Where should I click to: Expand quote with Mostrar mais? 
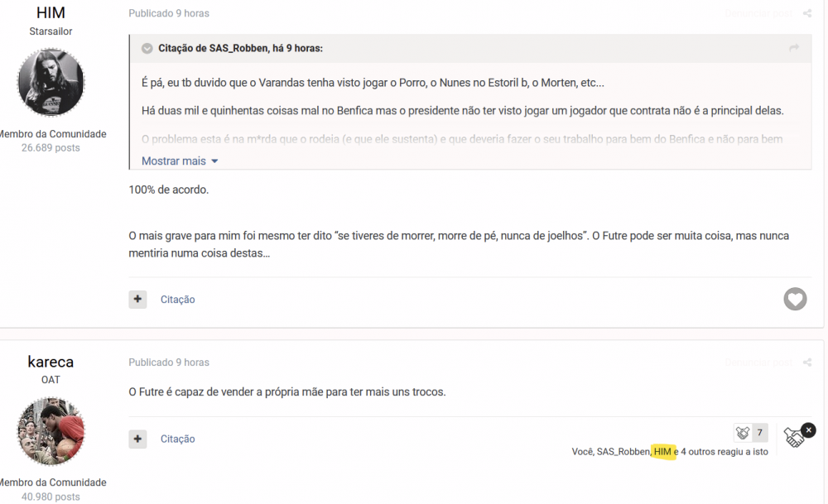(180, 161)
